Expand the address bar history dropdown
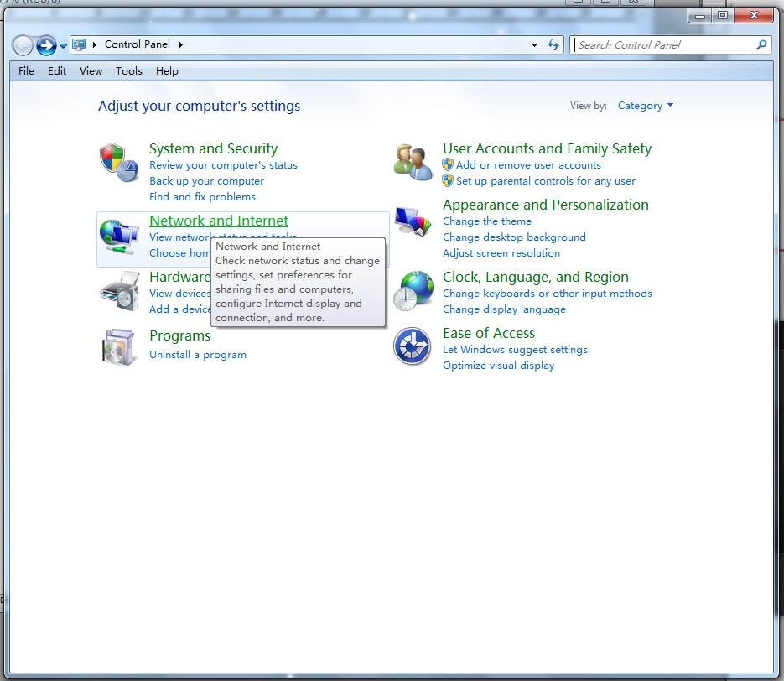Image resolution: width=784 pixels, height=681 pixels. [535, 45]
